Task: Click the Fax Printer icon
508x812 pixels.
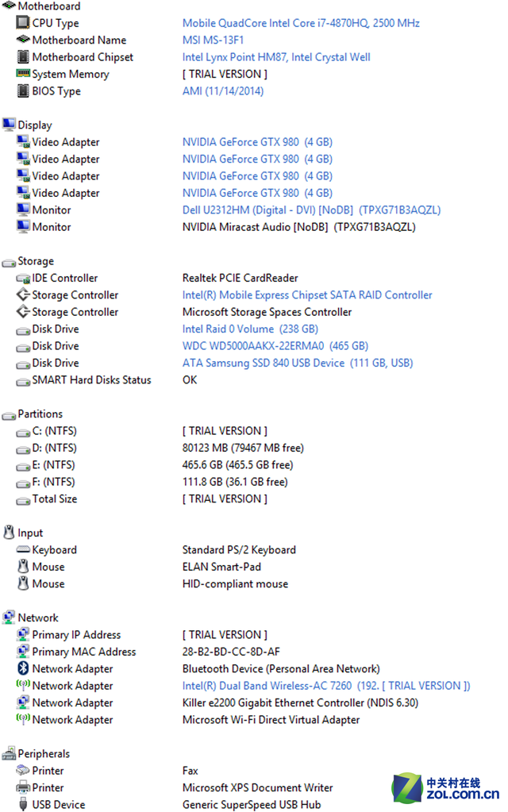Action: click(23, 770)
